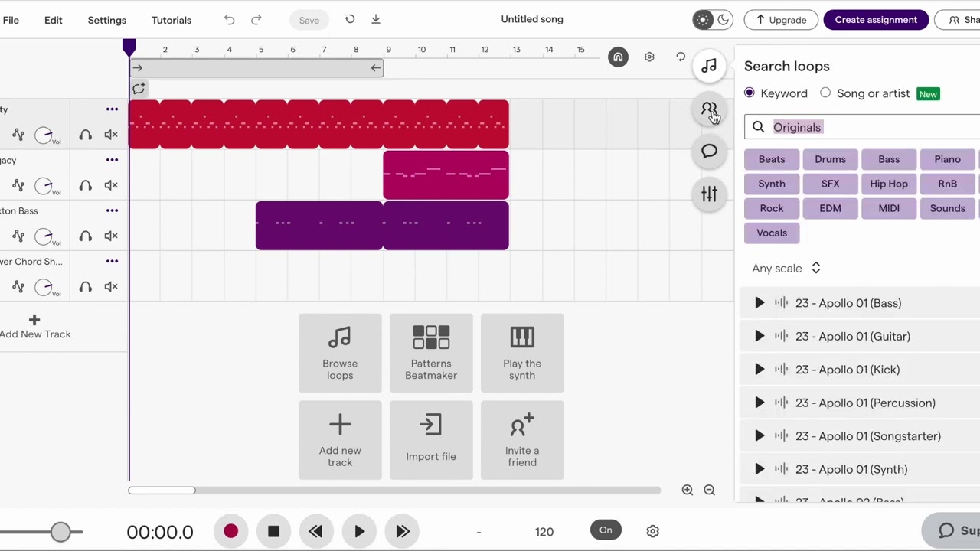Open second track's three-dot options menu
Screen dimensions: 980x551
coord(113,160)
